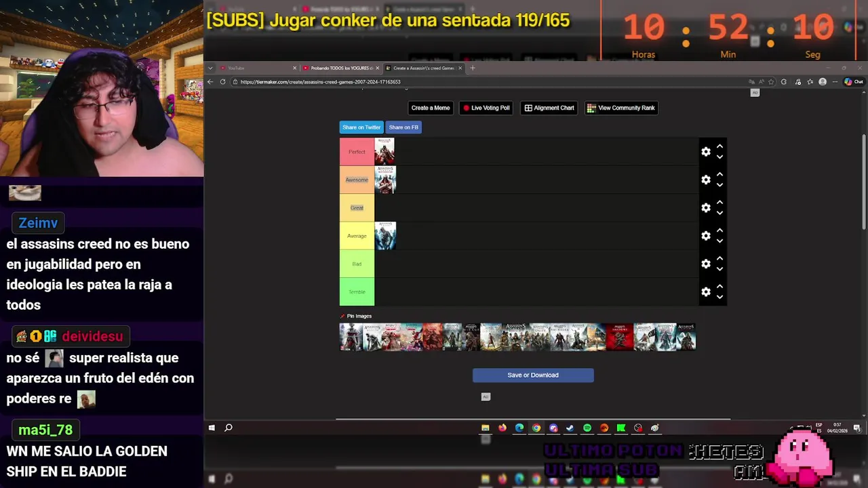
Task: Open the browser profile icon
Action: tap(823, 82)
